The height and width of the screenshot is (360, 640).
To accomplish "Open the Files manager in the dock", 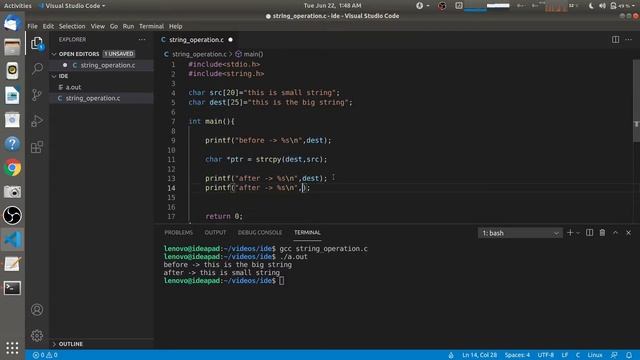I will (x=12, y=47).
